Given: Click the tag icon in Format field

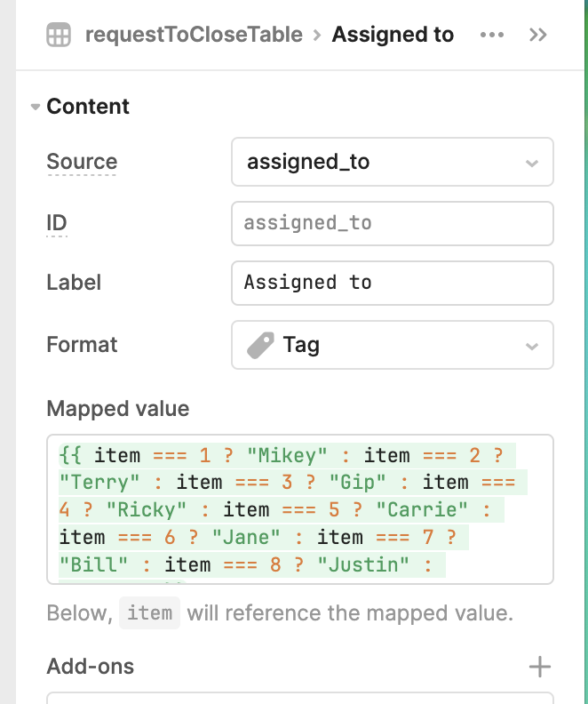Looking at the screenshot, I should click(260, 345).
